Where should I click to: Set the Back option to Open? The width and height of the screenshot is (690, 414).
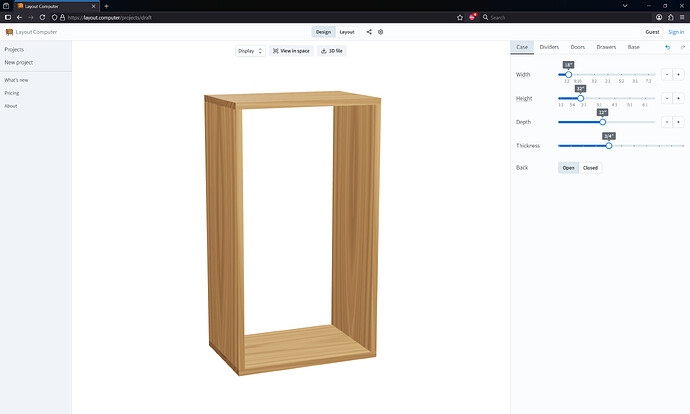(x=569, y=168)
